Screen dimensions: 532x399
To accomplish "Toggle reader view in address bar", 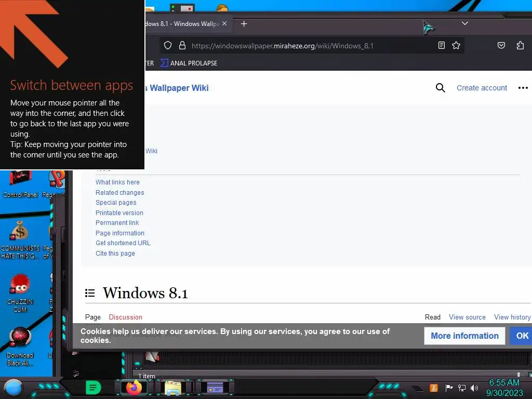I will tap(442, 46).
